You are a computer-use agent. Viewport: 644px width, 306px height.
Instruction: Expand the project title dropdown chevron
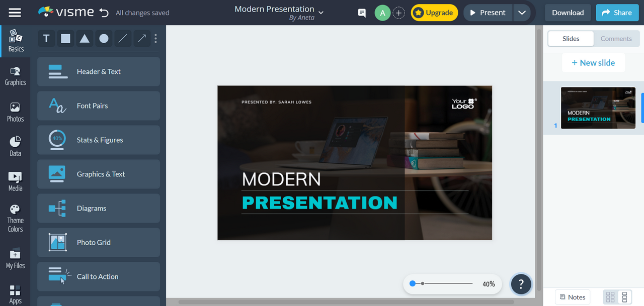coord(321,13)
